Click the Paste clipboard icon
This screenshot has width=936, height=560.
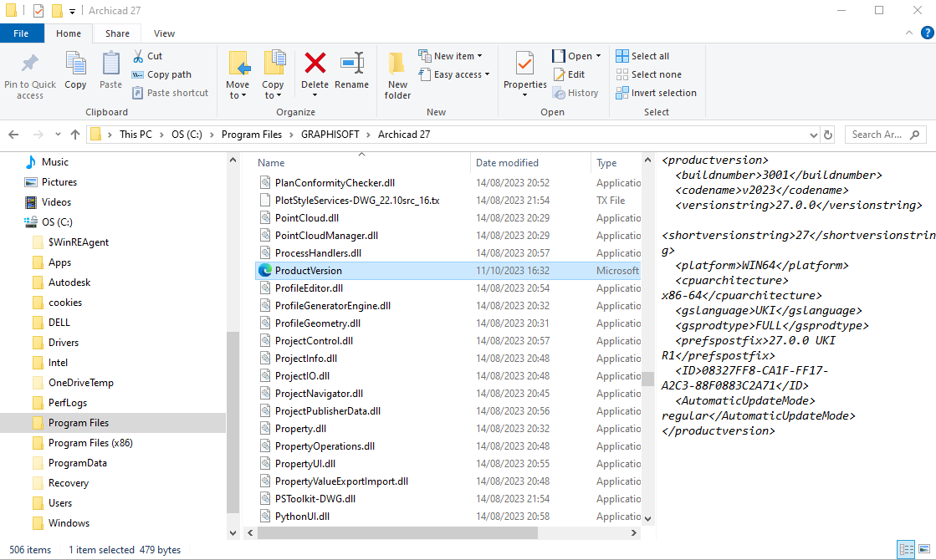click(110, 64)
